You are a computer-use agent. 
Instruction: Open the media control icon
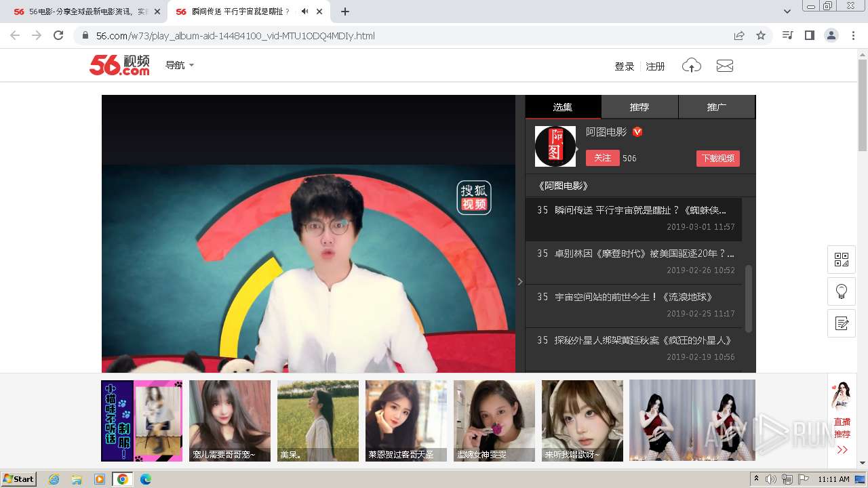pos(787,35)
